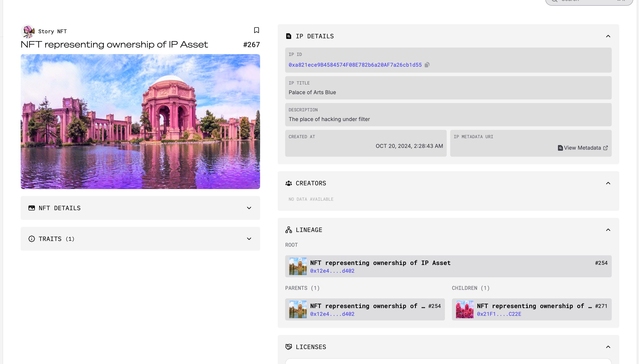Click the parent asset thumbnail
The height and width of the screenshot is (364, 639).
298,309
